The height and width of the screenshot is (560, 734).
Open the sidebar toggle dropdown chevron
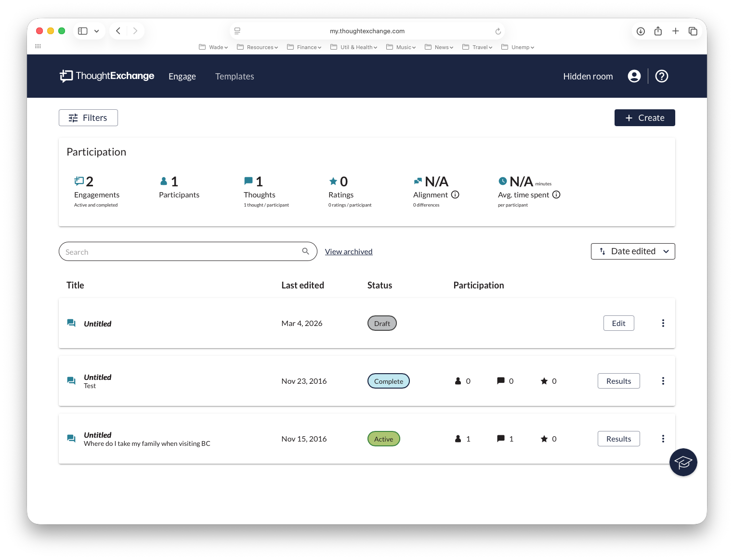tap(97, 31)
